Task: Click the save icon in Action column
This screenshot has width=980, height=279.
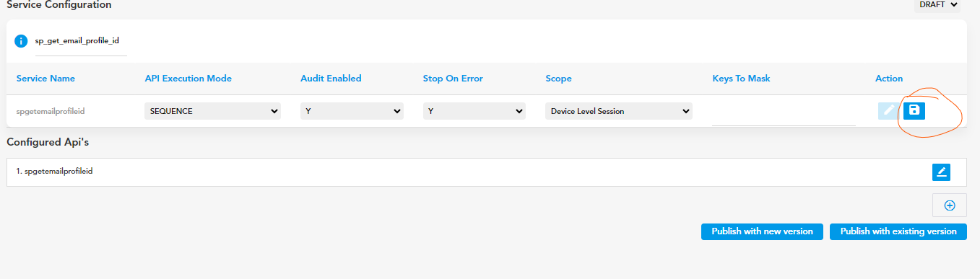Action: point(914,110)
